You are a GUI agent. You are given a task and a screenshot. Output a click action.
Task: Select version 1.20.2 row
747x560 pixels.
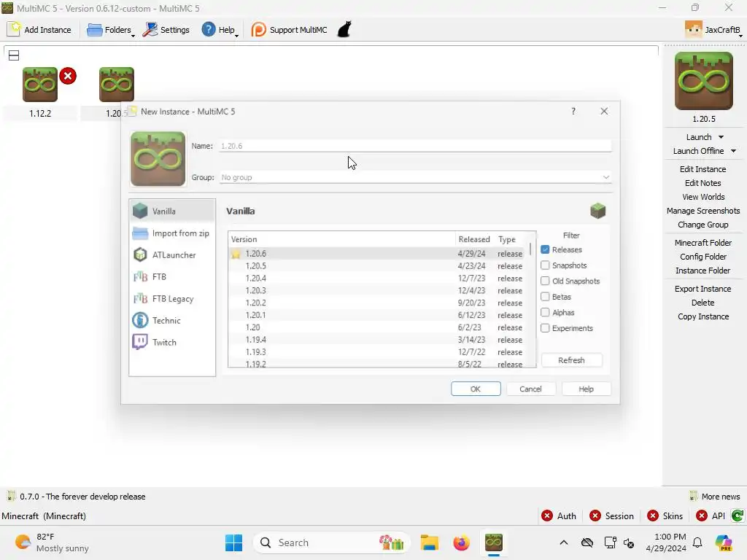(377, 303)
